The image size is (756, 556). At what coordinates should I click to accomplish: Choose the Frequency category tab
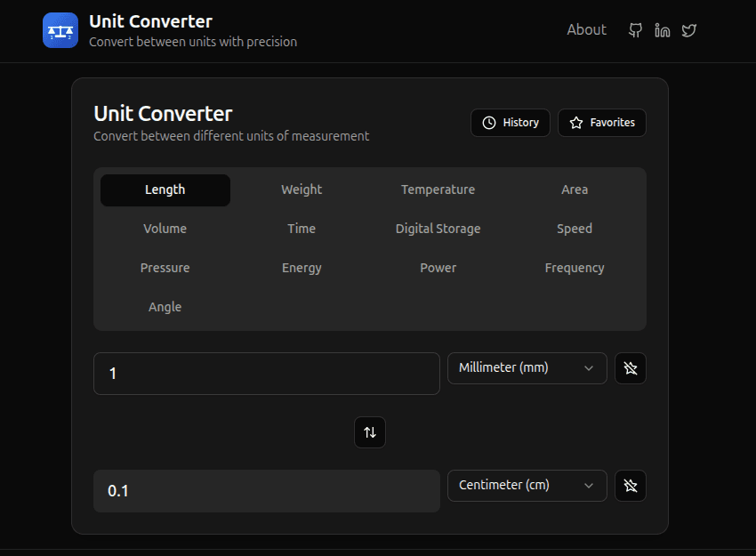575,268
